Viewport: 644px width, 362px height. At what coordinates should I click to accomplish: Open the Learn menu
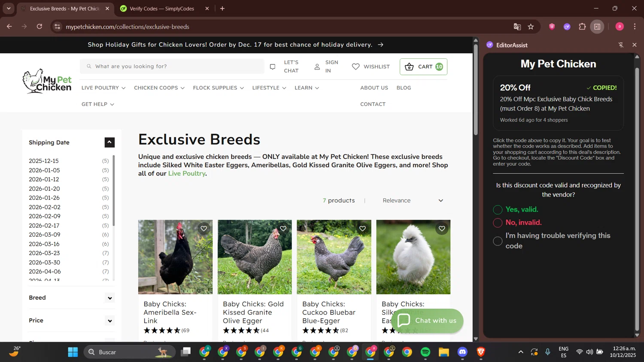pos(307,88)
